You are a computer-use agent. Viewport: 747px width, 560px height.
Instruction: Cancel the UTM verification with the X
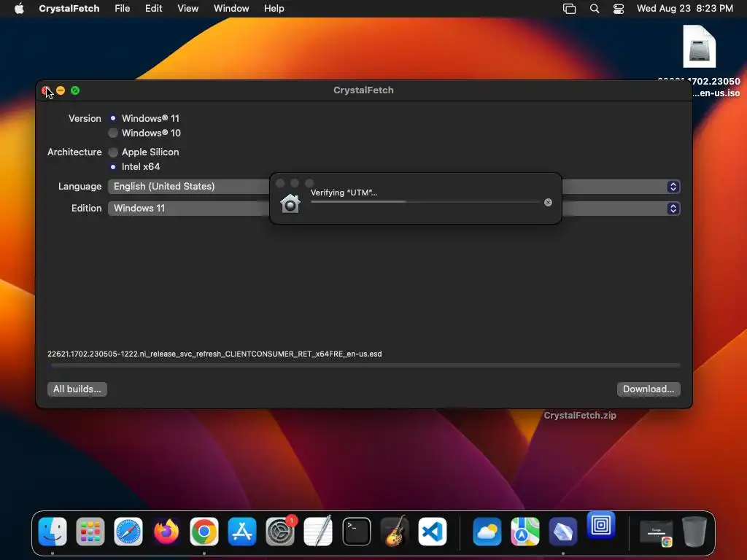coord(548,203)
